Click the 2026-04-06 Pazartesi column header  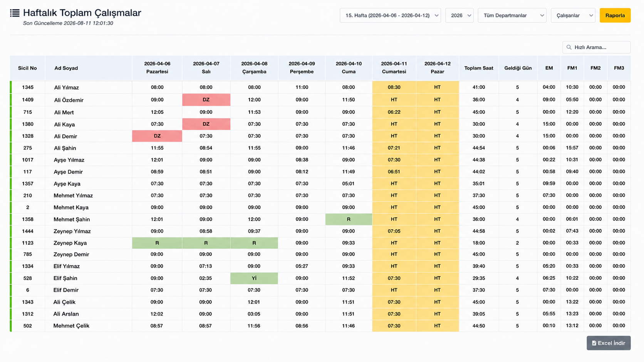click(157, 68)
